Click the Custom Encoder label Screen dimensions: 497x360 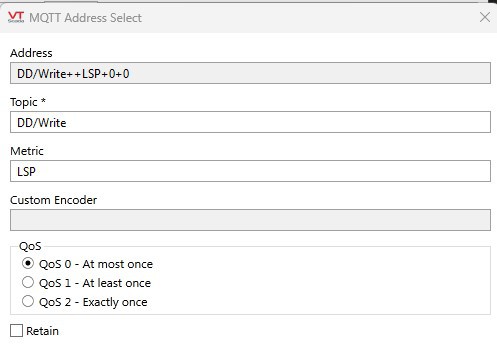54,200
